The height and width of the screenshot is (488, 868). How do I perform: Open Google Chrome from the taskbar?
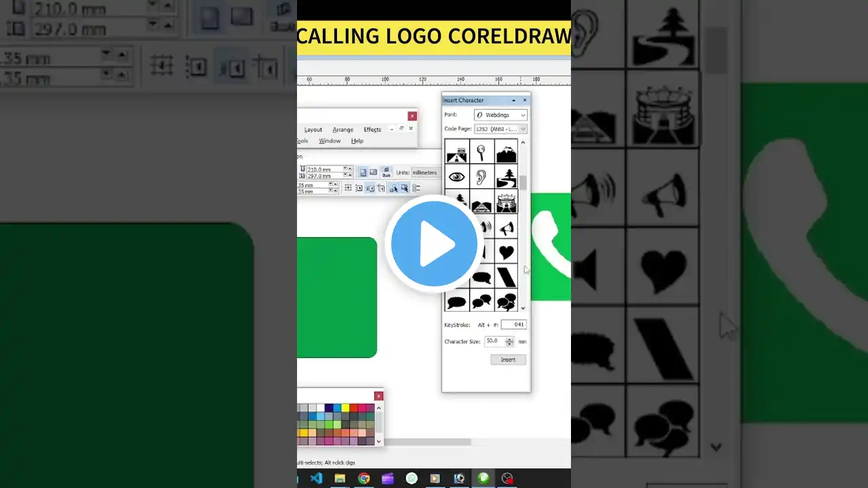[364, 479]
